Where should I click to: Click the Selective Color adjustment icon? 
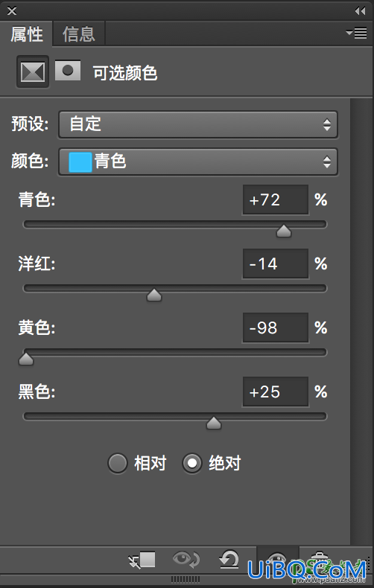(33, 71)
